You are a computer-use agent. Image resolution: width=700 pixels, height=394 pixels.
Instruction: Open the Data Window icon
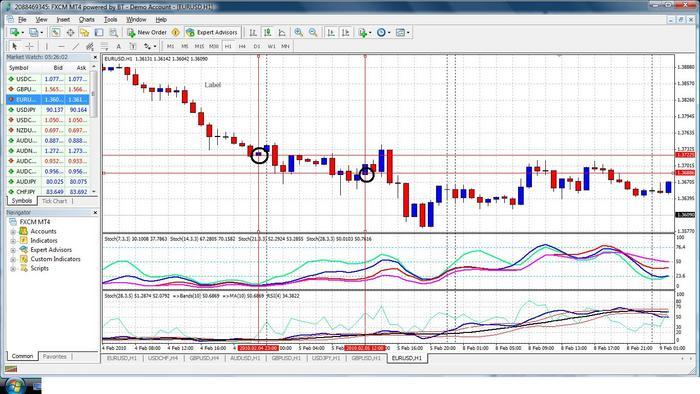coord(70,32)
